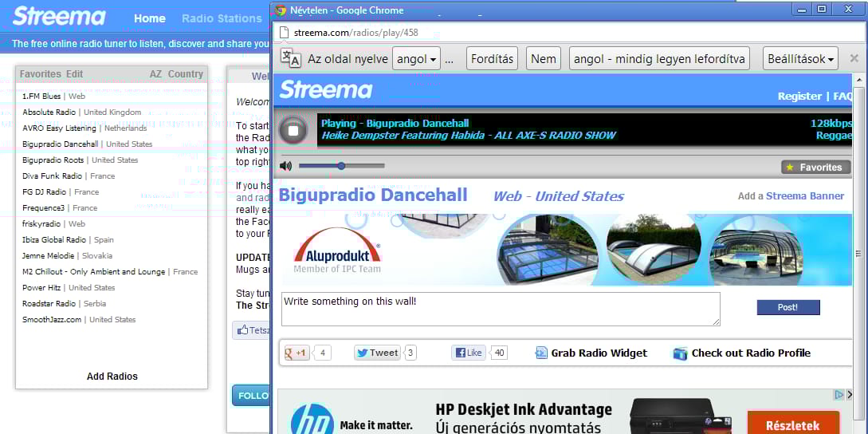Click the Check out Radio Profile icon
Screen dimensions: 868x434
coord(680,353)
